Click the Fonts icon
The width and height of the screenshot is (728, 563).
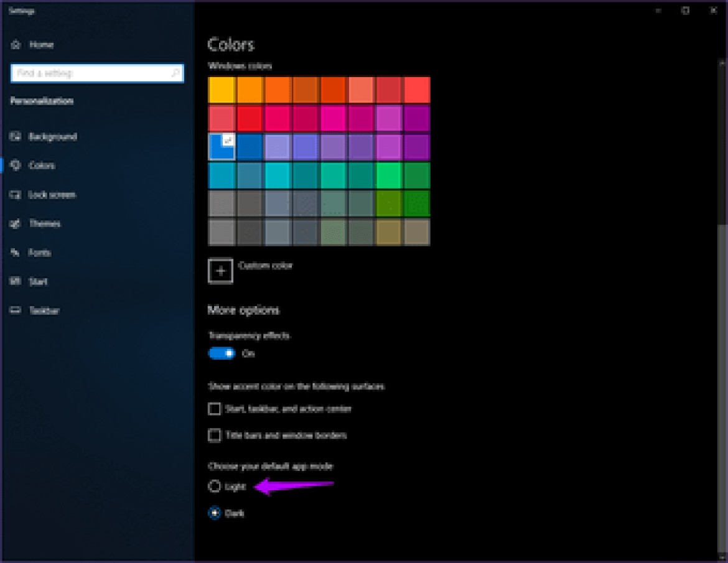(x=15, y=253)
